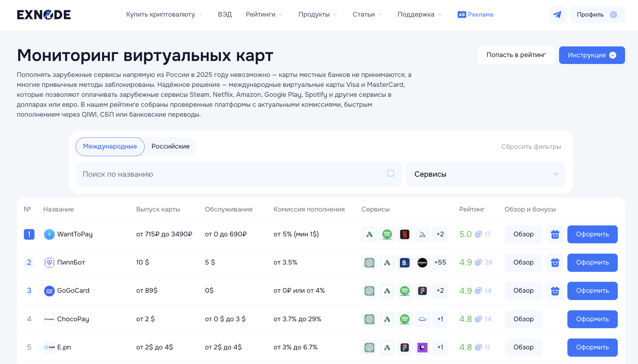Image resolution: width=638 pixels, height=364 pixels.
Task: Click search magnifier icon in name field
Action: pyautogui.click(x=391, y=173)
